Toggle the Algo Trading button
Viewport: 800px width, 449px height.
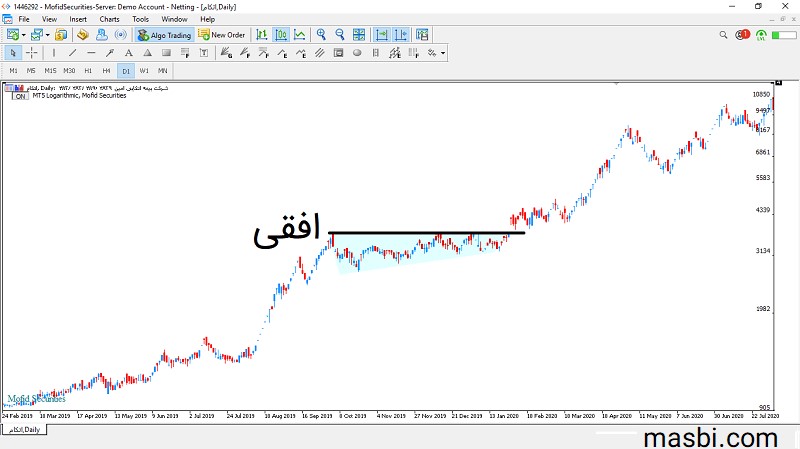pos(162,34)
